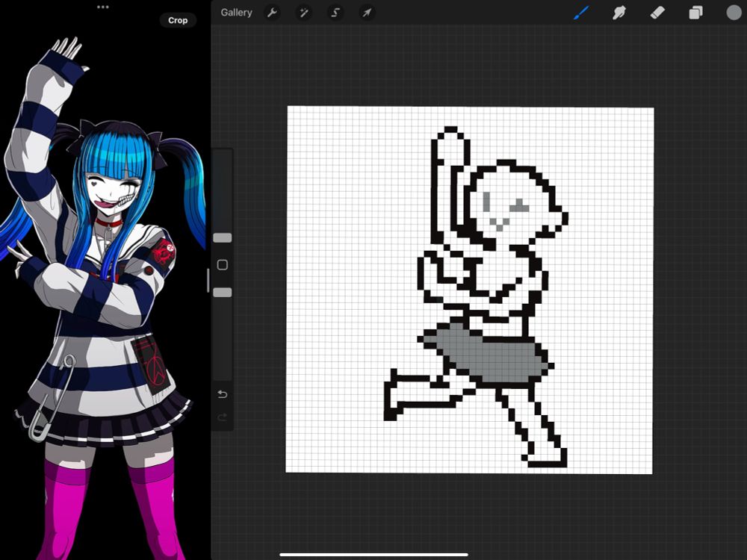The height and width of the screenshot is (560, 747).
Task: Tap the pixel art canvas
Action: (x=470, y=290)
